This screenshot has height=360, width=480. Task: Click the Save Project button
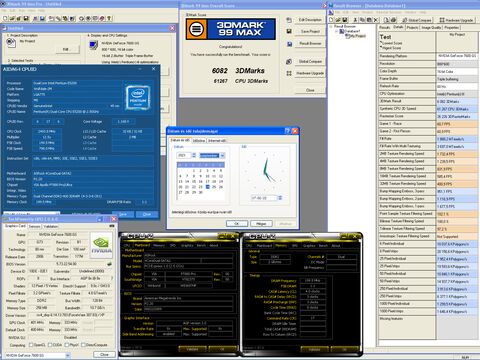tap(310, 31)
